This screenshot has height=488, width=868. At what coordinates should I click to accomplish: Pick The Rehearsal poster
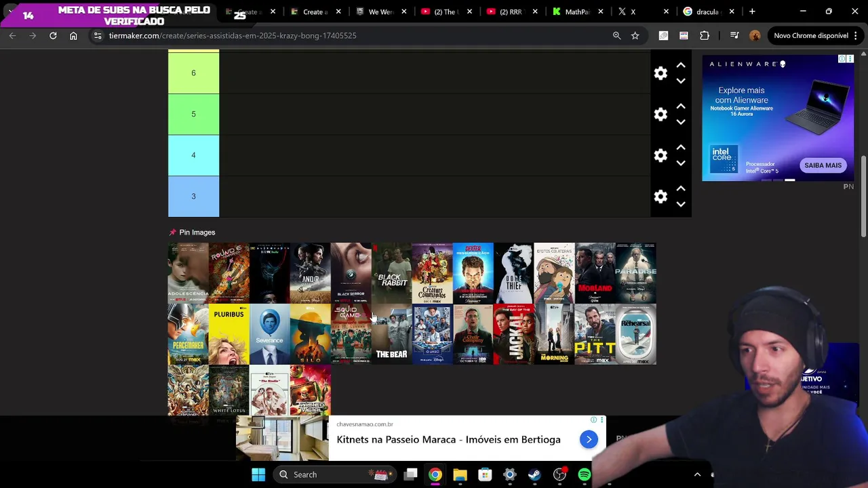(636, 334)
